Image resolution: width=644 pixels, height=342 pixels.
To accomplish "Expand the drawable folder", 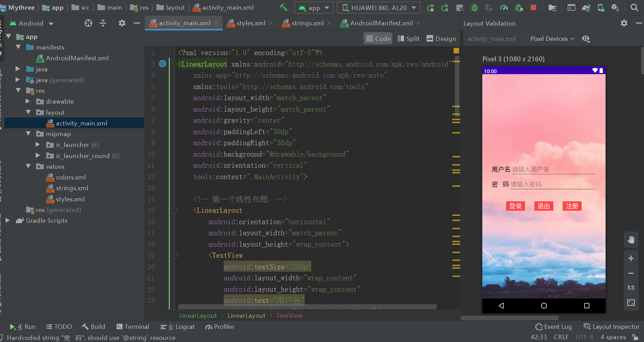I will 28,101.
